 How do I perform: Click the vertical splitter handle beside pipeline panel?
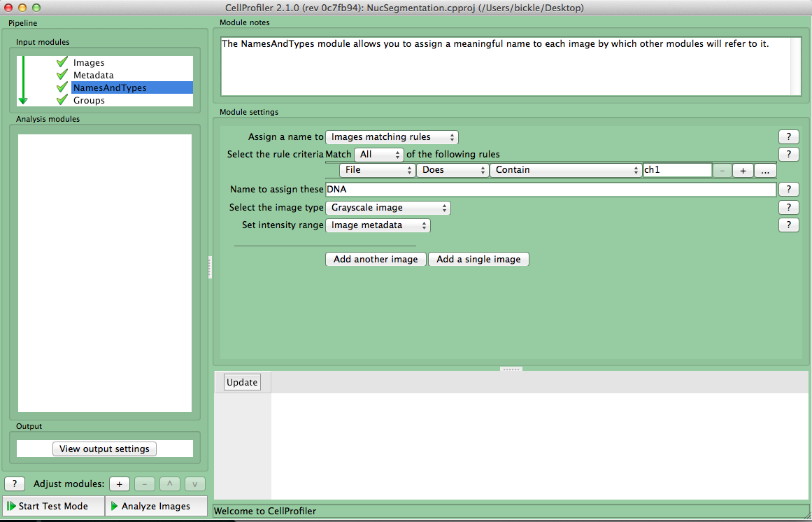click(211, 267)
